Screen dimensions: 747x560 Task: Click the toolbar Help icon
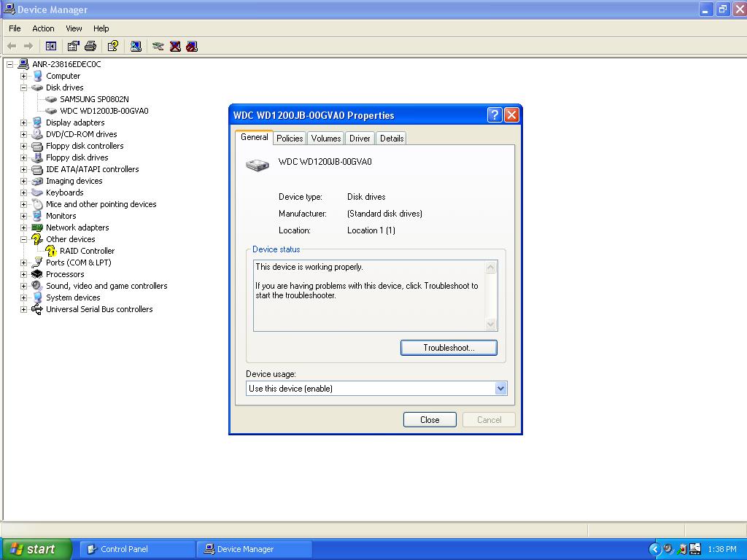point(112,46)
